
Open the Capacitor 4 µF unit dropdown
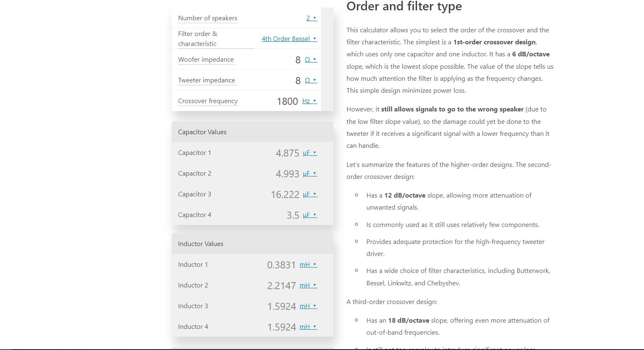coord(310,215)
